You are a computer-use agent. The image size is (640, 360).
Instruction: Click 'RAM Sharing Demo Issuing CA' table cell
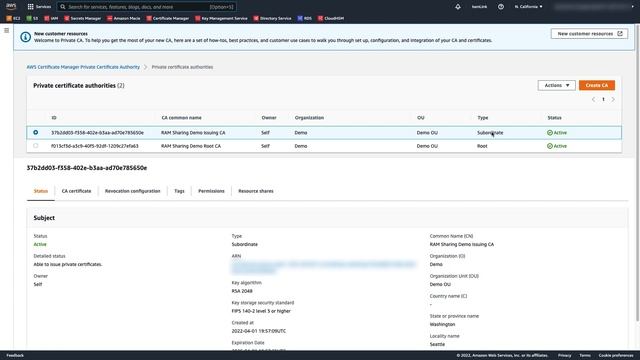click(x=193, y=133)
